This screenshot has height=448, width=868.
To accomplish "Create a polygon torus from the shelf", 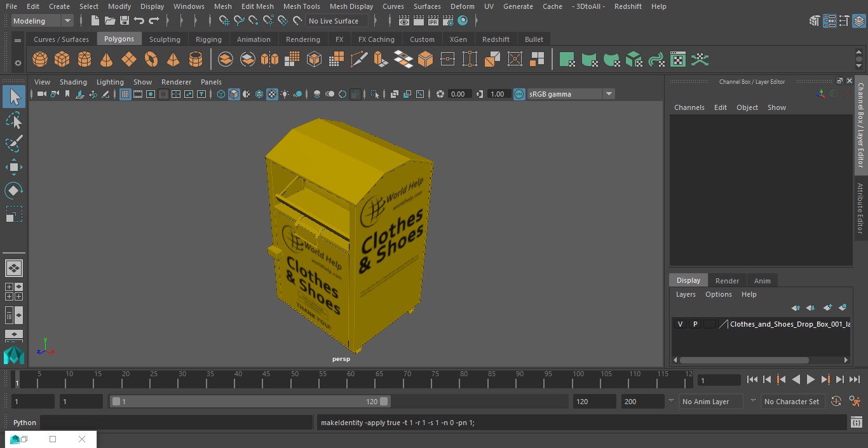I will [x=151, y=60].
